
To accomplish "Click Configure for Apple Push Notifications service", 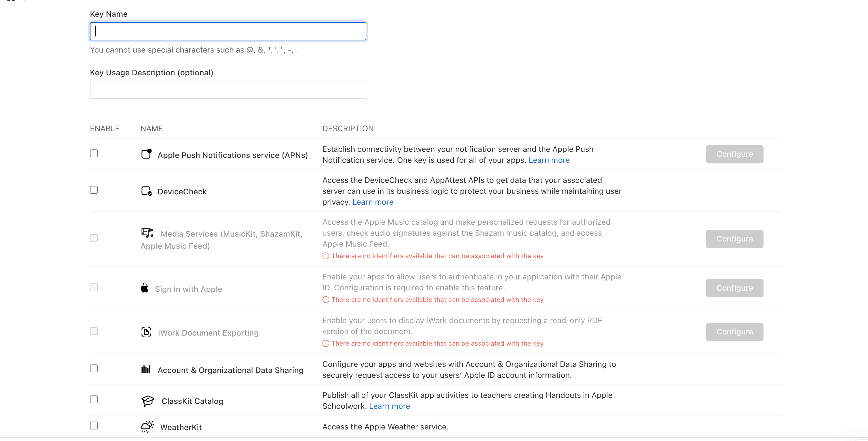I will [x=735, y=154].
